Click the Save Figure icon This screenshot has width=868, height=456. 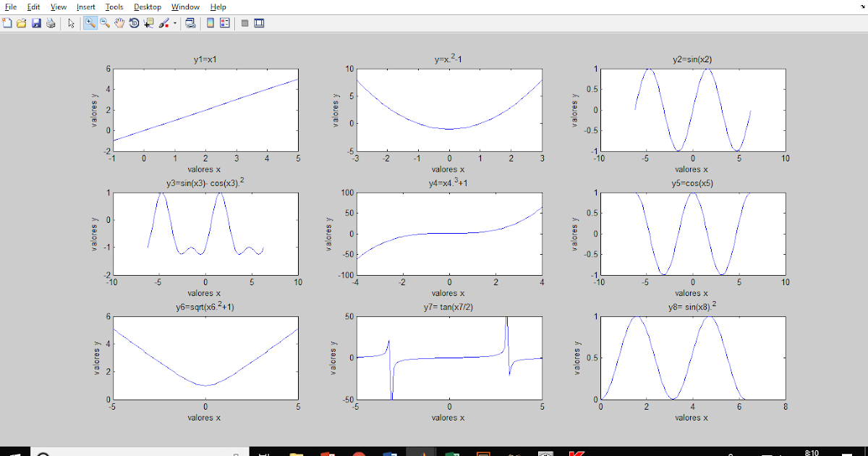(36, 22)
